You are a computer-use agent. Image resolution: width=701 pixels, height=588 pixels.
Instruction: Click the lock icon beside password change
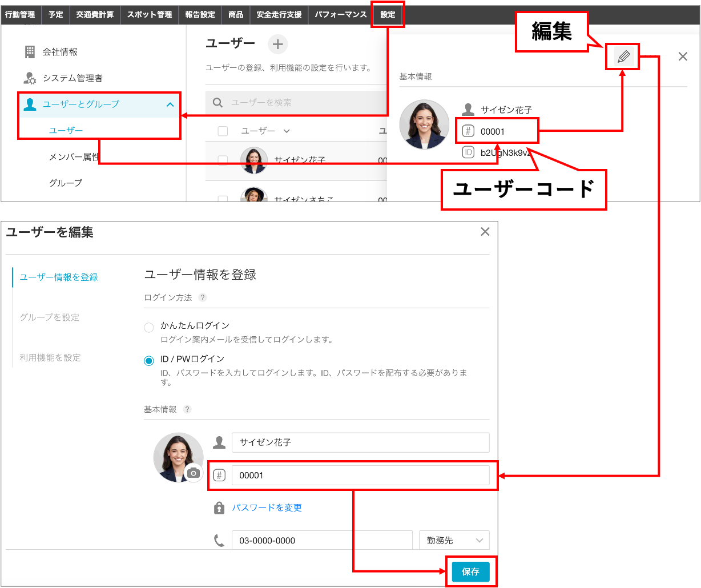(x=219, y=508)
